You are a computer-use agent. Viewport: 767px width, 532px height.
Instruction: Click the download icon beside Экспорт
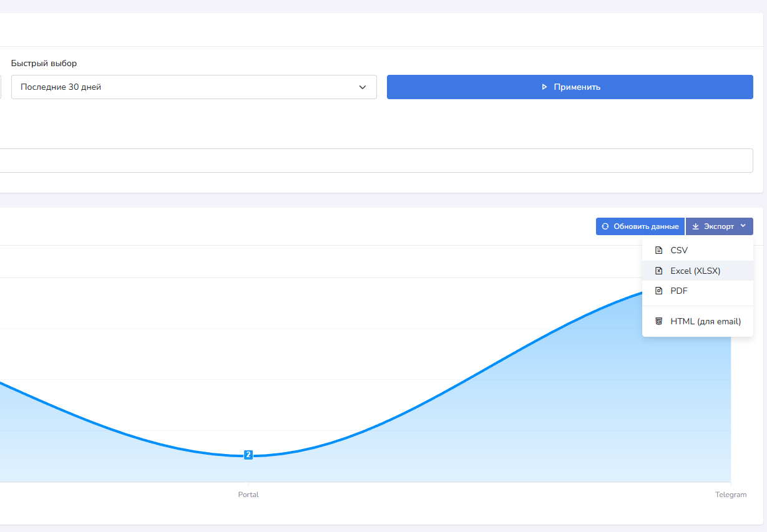695,226
